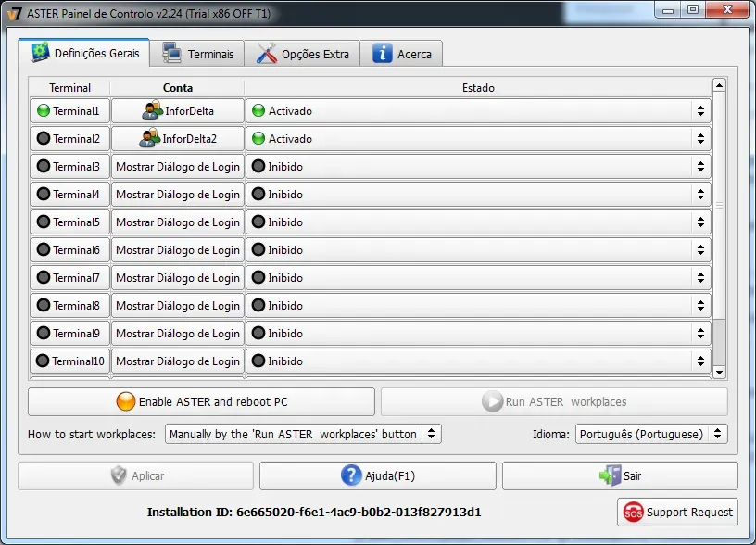Screen dimensions: 756x545
Task: Click the question mark icon on Ajuda button
Action: (350, 475)
